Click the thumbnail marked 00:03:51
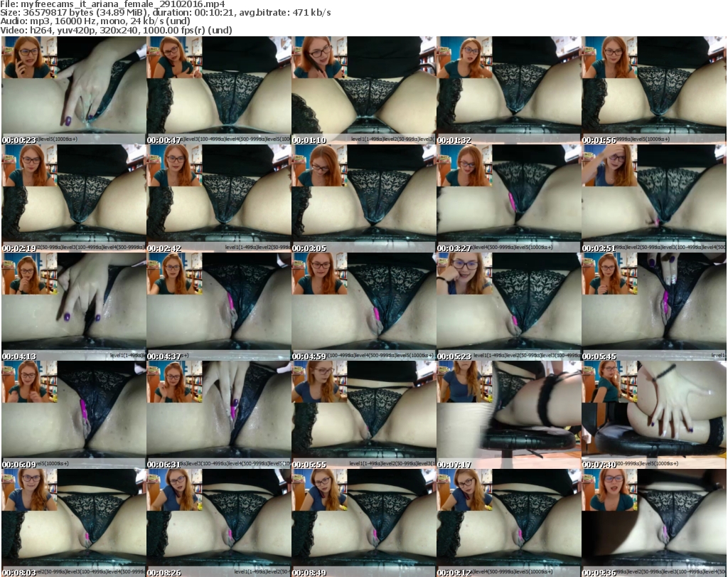The width and height of the screenshot is (728, 577). click(x=653, y=198)
